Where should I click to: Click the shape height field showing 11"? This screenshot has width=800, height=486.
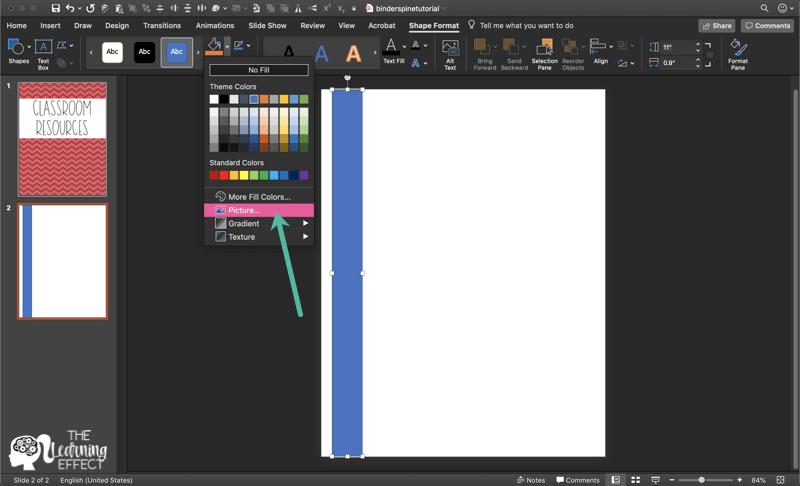(x=677, y=47)
